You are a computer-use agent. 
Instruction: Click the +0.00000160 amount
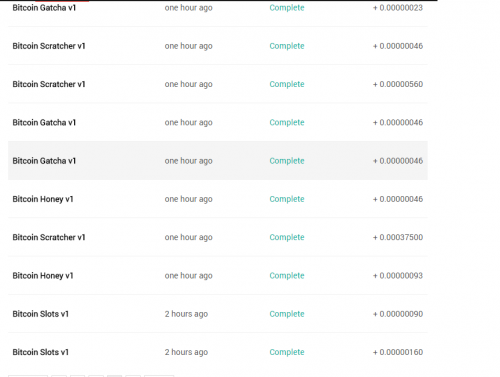(x=398, y=352)
